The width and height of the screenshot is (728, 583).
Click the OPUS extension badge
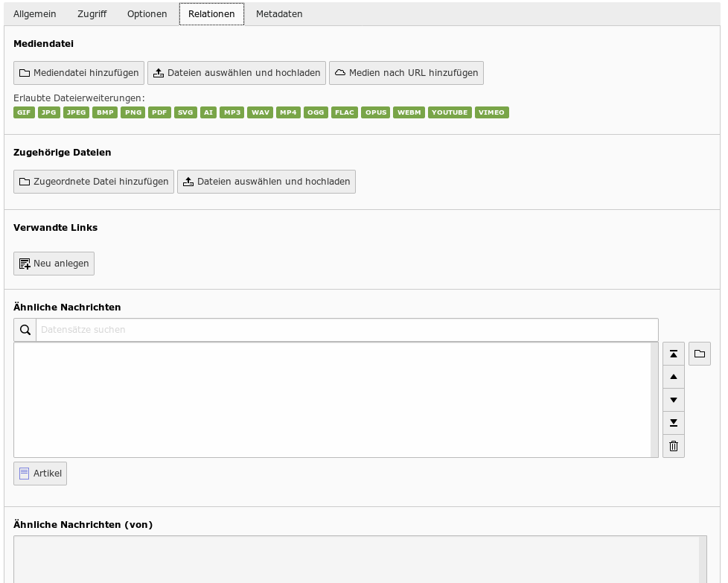[376, 112]
